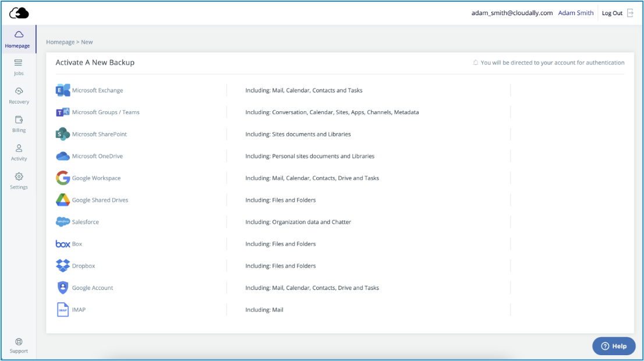Click the log out door icon
This screenshot has width=644, height=361.
[x=631, y=13]
